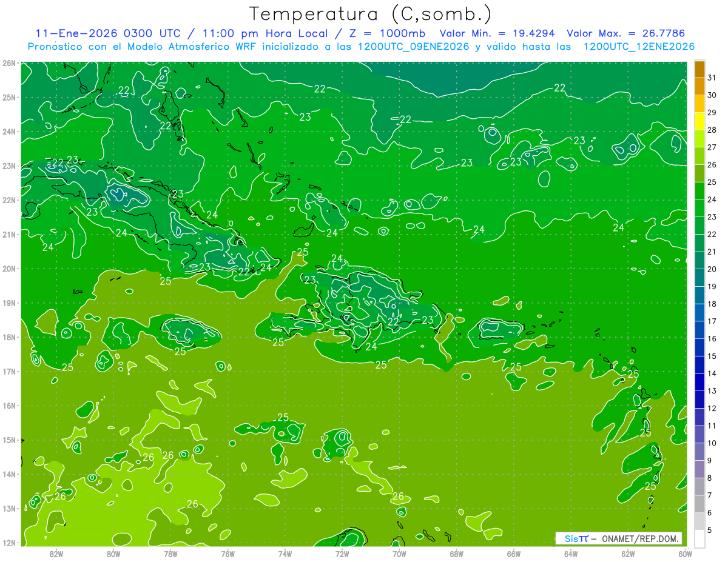
Task: Click the "23N" latitude axis label
Action: tap(8, 166)
